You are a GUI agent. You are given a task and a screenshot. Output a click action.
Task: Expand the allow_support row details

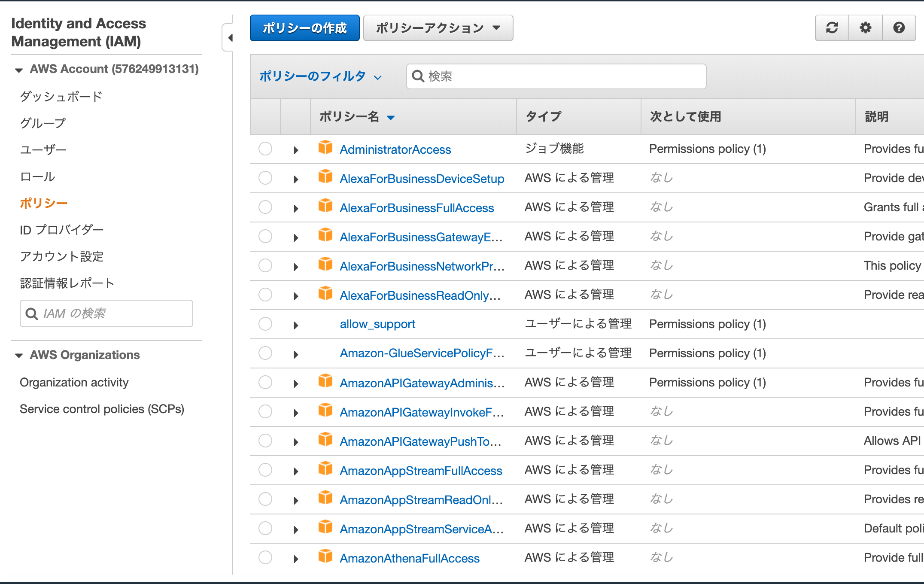pyautogui.click(x=296, y=325)
